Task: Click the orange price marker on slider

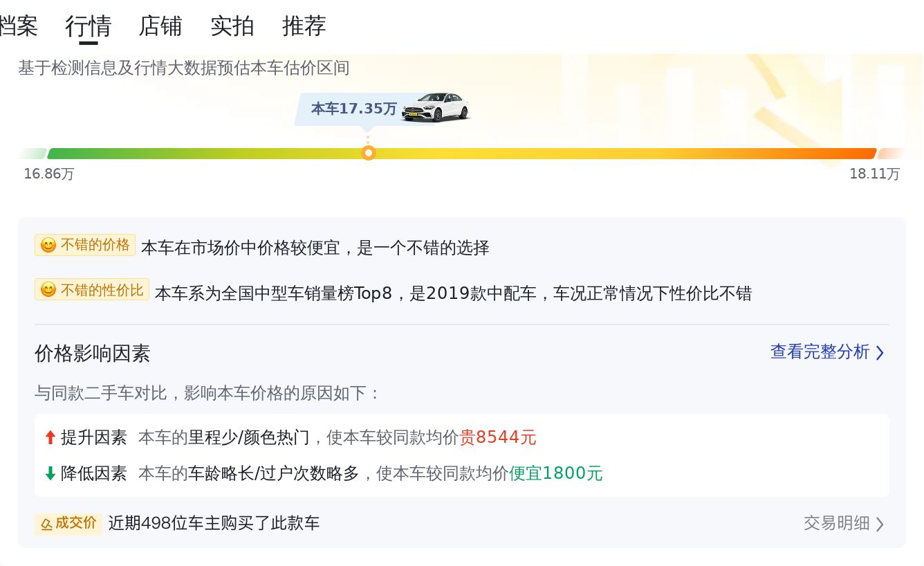Action: 369,153
